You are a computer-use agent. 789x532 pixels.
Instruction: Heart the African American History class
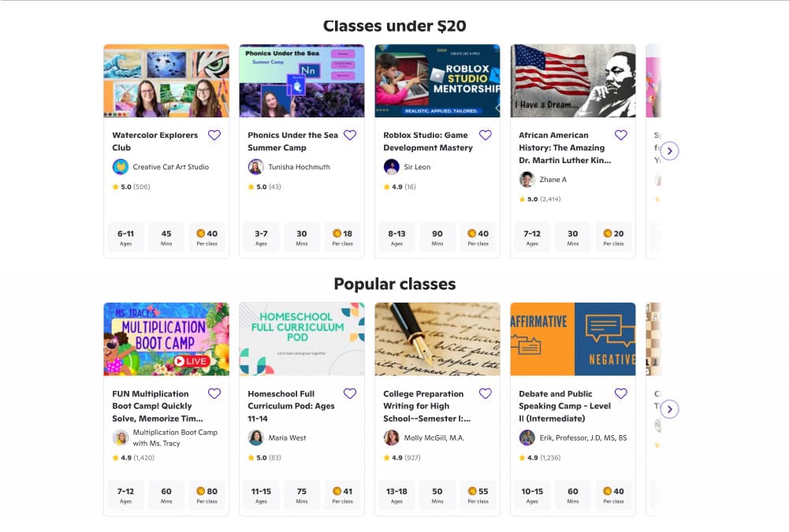point(621,136)
